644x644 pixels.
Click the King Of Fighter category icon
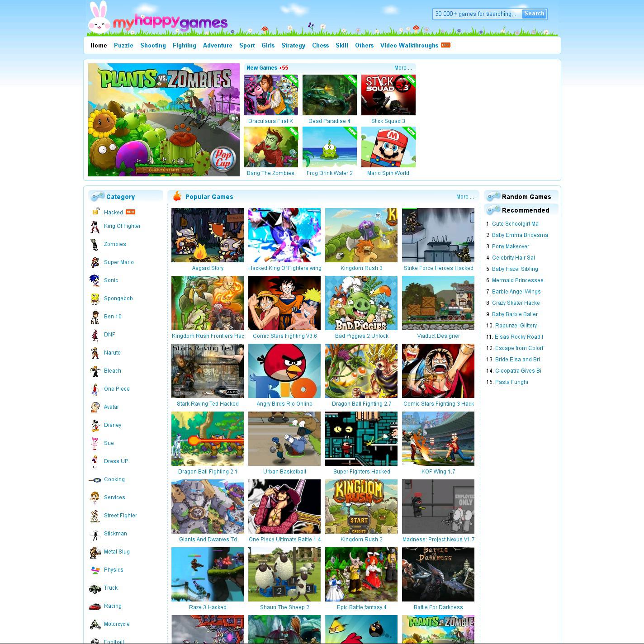(x=95, y=226)
